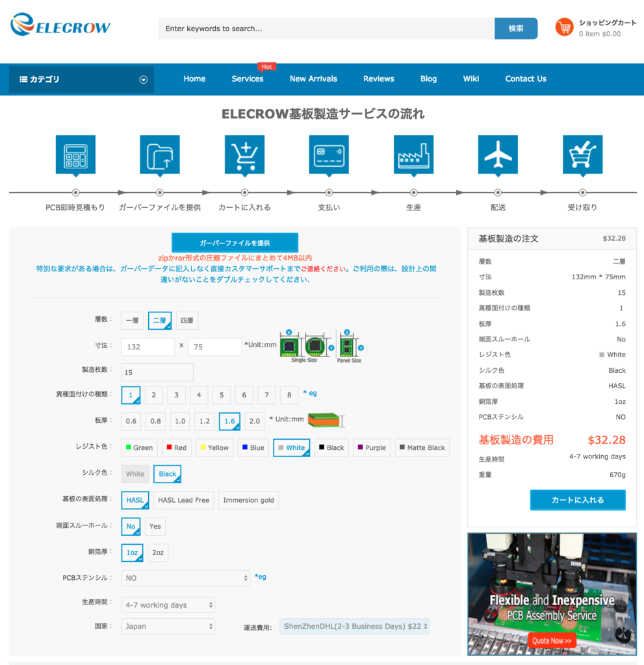Viewport: 644px width, 665px height.
Task: Click the 製造枚数 quantity input field
Action: point(157,372)
